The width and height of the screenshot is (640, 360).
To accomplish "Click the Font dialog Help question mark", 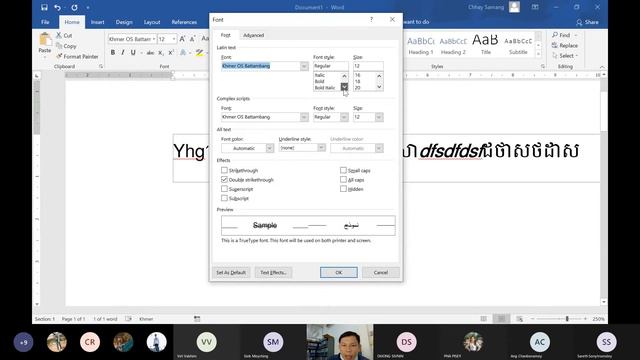I will [371, 20].
